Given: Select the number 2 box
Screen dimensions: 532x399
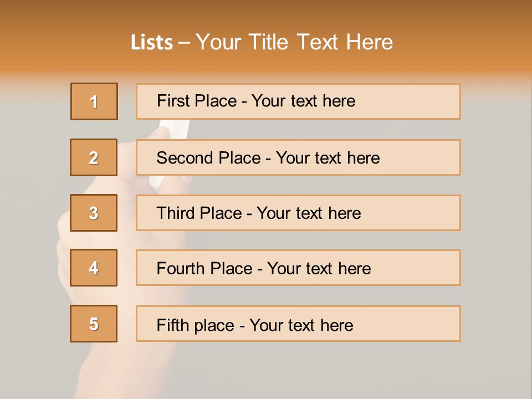Looking at the screenshot, I should (94, 157).
